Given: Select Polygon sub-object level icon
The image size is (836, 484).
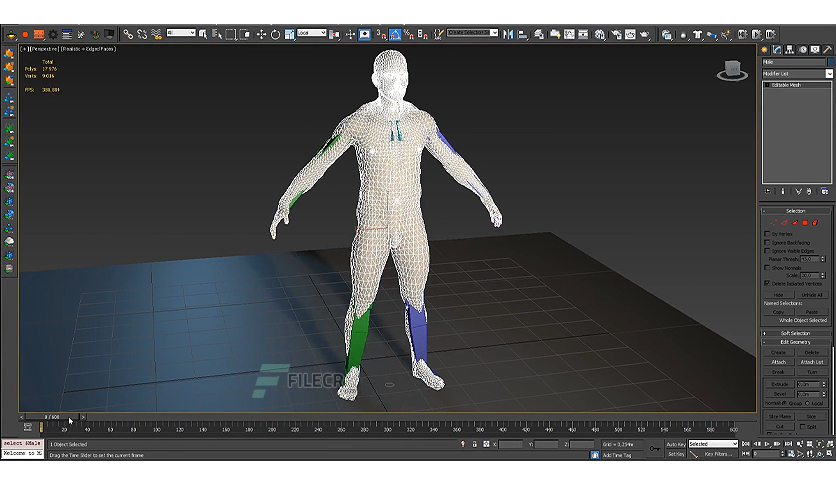Looking at the screenshot, I should tap(805, 223).
